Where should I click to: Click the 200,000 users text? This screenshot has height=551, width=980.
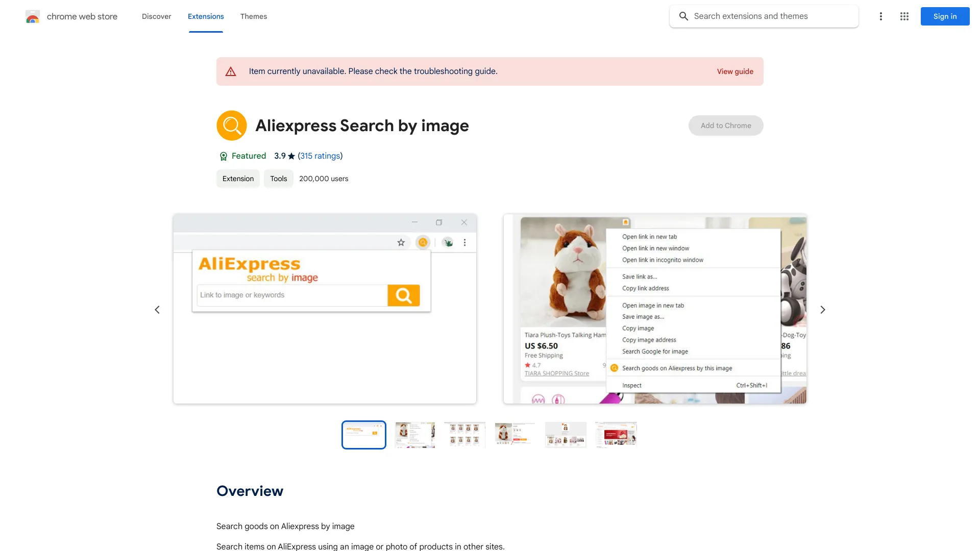click(324, 179)
